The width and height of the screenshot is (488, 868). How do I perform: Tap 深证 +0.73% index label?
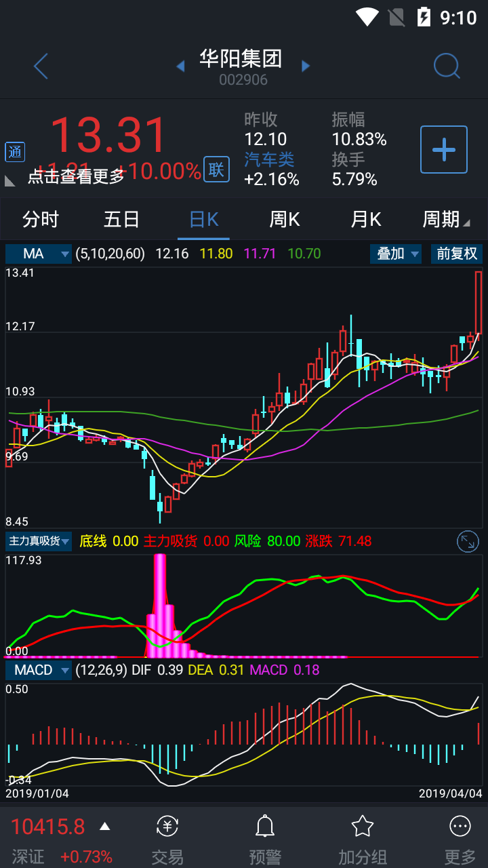[61, 856]
